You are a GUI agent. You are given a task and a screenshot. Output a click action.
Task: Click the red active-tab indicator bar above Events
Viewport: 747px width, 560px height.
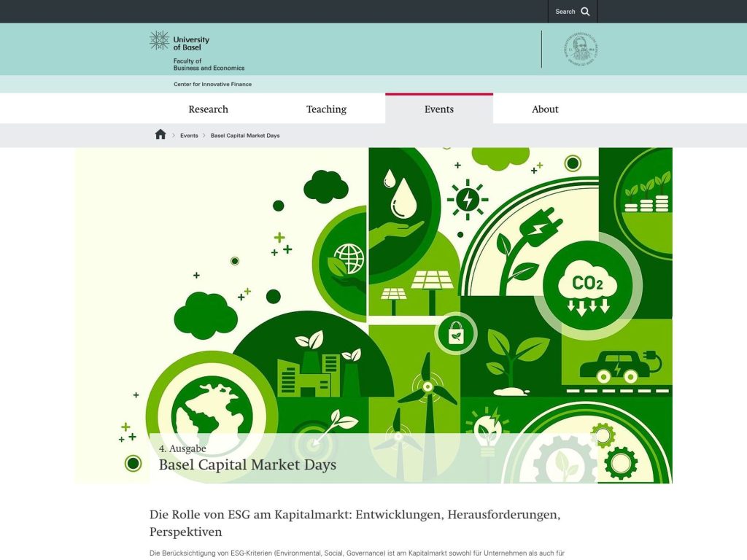pyautogui.click(x=438, y=95)
